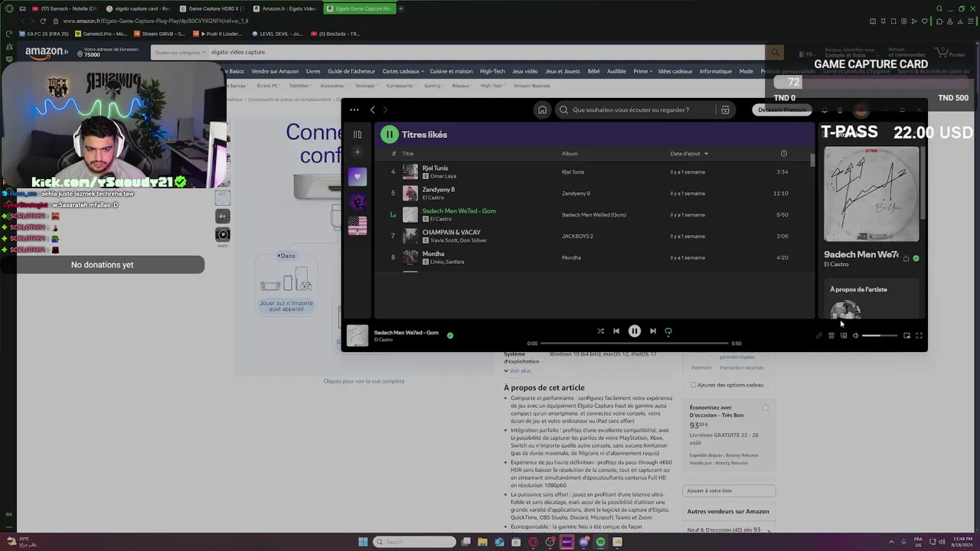Open Amazon Prime dropdown menu
This screenshot has width=980, height=551.
point(642,71)
